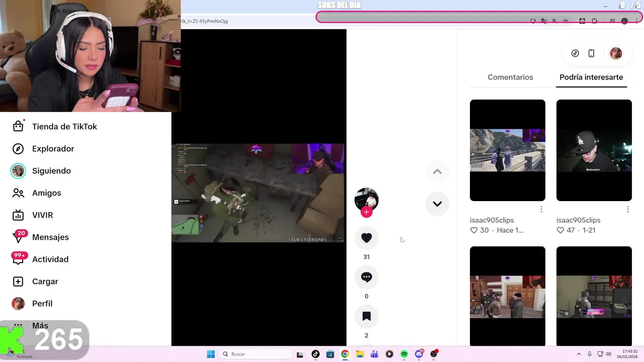This screenshot has width=644, height=362.
Task: Open the video creator's avatar
Action: pos(366,199)
